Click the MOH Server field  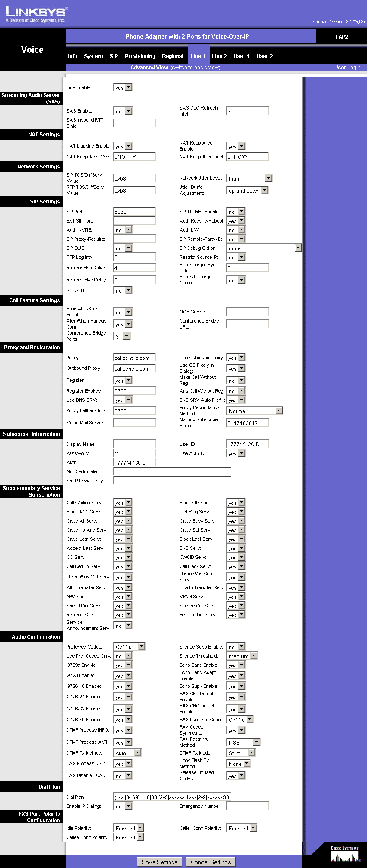click(x=247, y=312)
